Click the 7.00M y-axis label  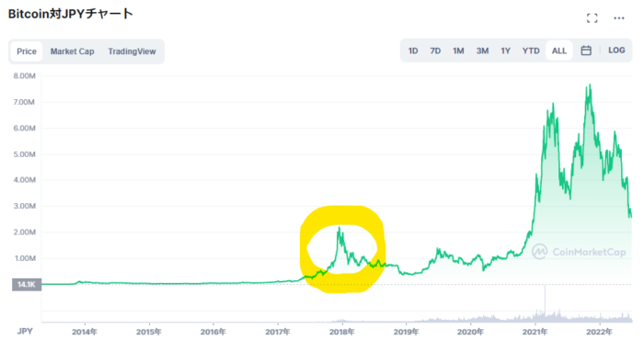tap(24, 102)
